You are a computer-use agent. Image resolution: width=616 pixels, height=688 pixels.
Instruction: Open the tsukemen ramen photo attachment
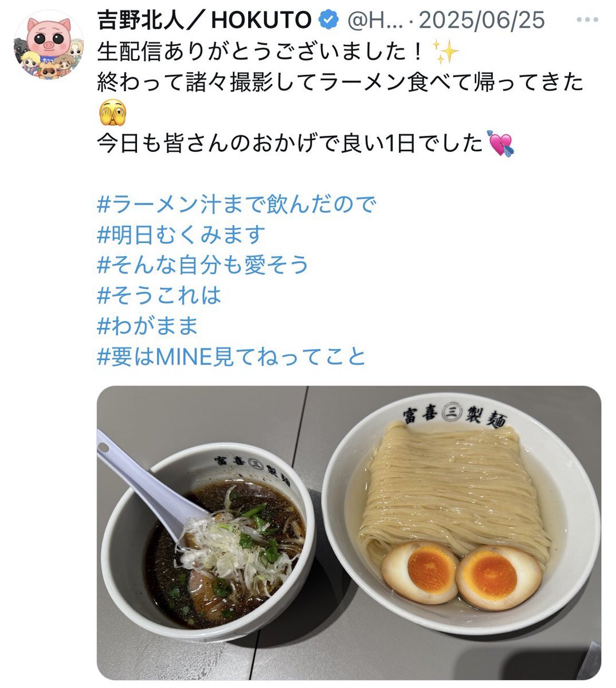349,533
